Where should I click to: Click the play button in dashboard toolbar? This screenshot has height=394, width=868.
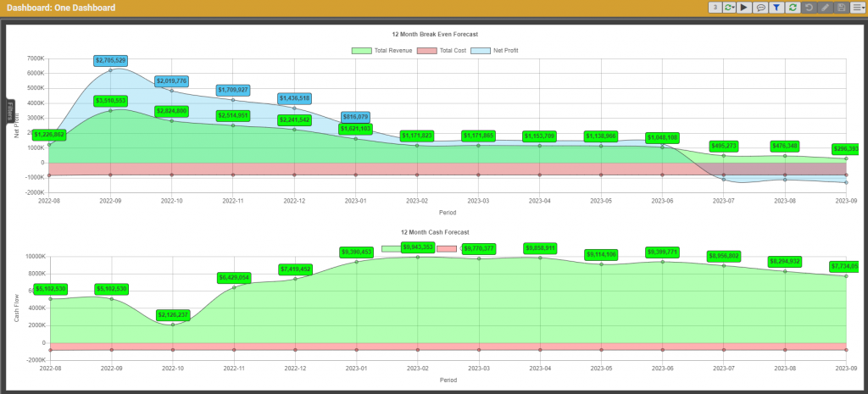click(x=744, y=8)
